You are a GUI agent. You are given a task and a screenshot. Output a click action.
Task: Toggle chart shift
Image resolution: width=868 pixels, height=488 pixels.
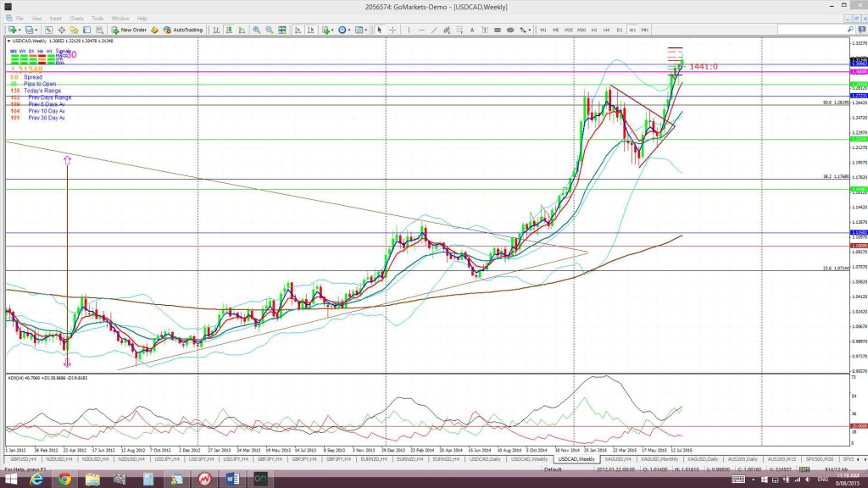310,30
